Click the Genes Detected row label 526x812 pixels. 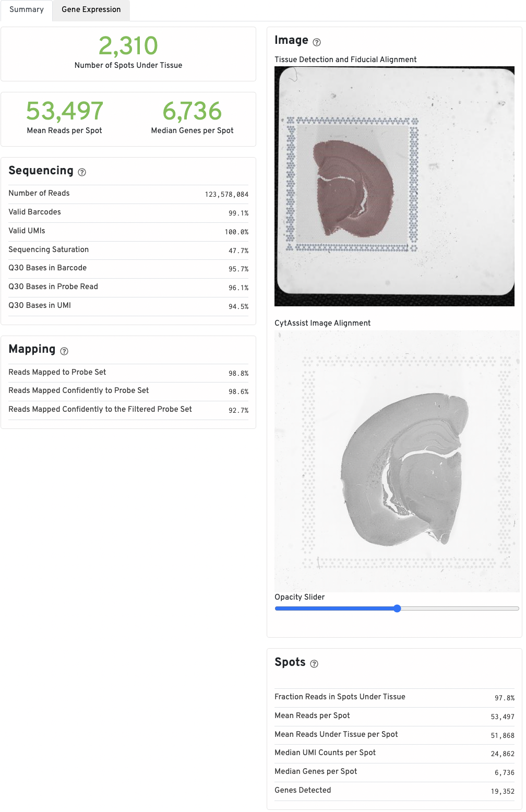pyautogui.click(x=303, y=790)
